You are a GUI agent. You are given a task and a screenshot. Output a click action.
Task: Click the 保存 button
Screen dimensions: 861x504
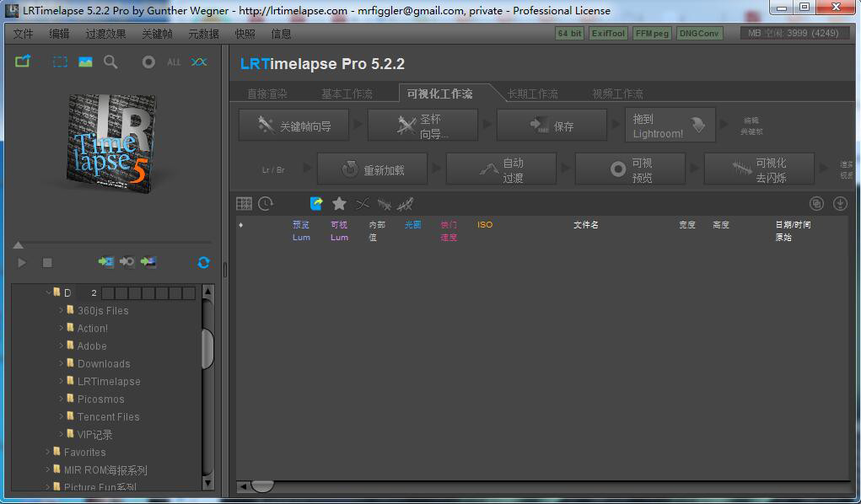pos(552,126)
